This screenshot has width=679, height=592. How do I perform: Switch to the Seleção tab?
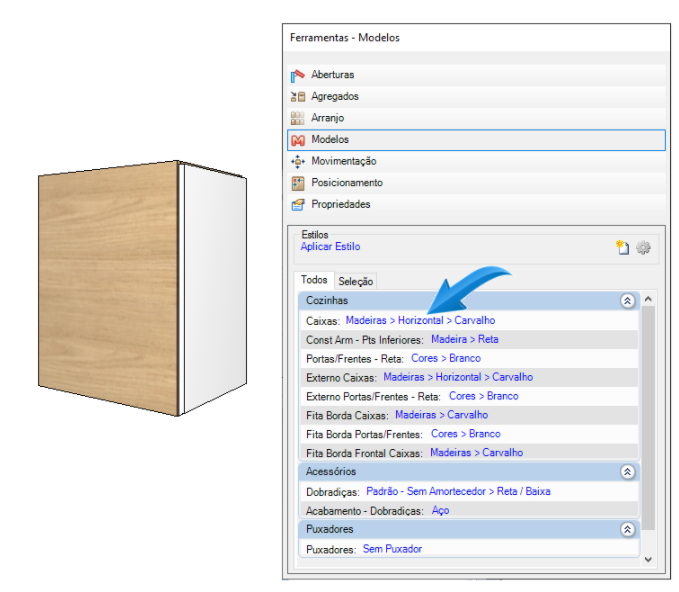(356, 282)
